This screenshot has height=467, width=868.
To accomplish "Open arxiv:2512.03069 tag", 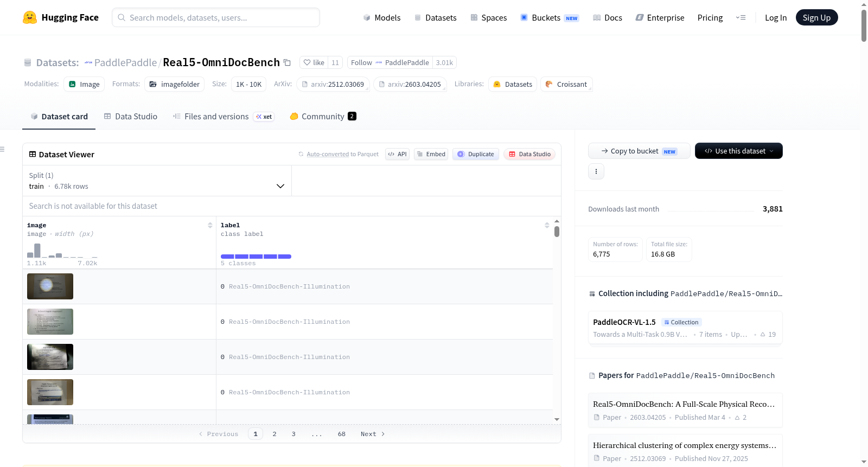I will [333, 84].
